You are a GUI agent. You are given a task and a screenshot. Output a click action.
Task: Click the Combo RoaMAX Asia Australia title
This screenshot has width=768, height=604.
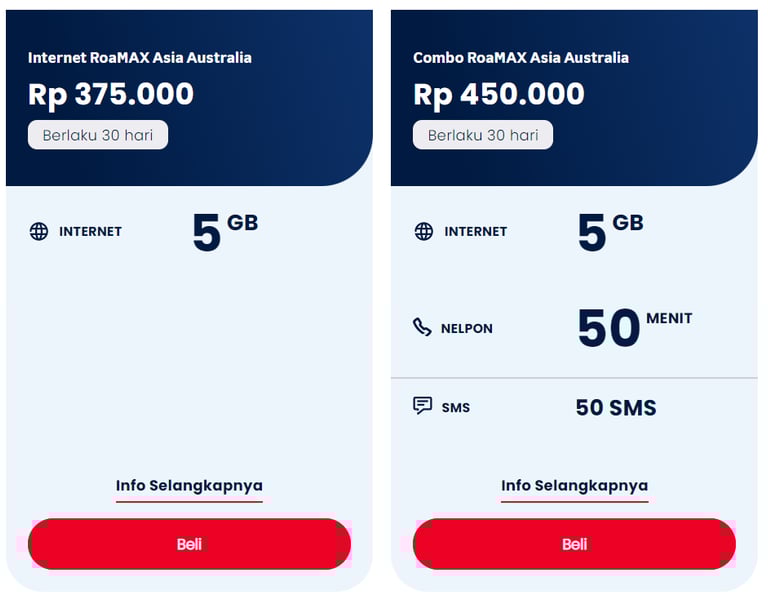(521, 58)
